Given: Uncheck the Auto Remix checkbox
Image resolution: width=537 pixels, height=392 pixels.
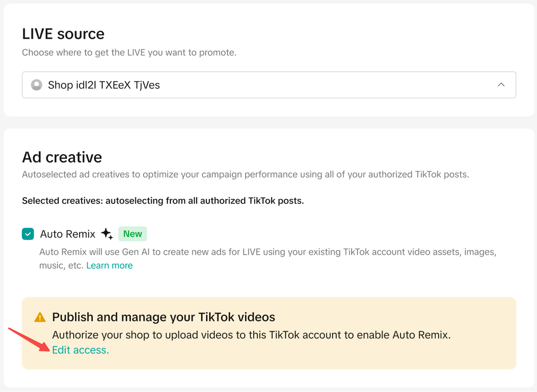Looking at the screenshot, I should coord(28,234).
